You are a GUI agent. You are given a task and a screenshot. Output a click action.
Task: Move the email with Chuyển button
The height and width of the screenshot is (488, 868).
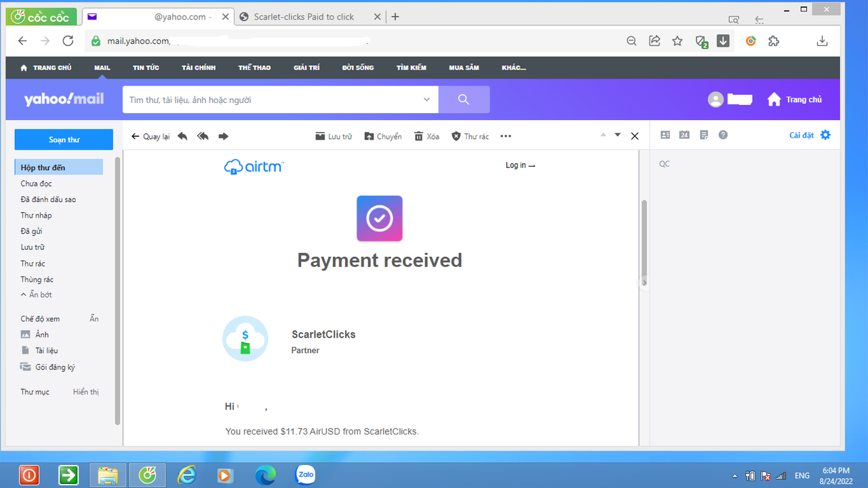coord(383,136)
